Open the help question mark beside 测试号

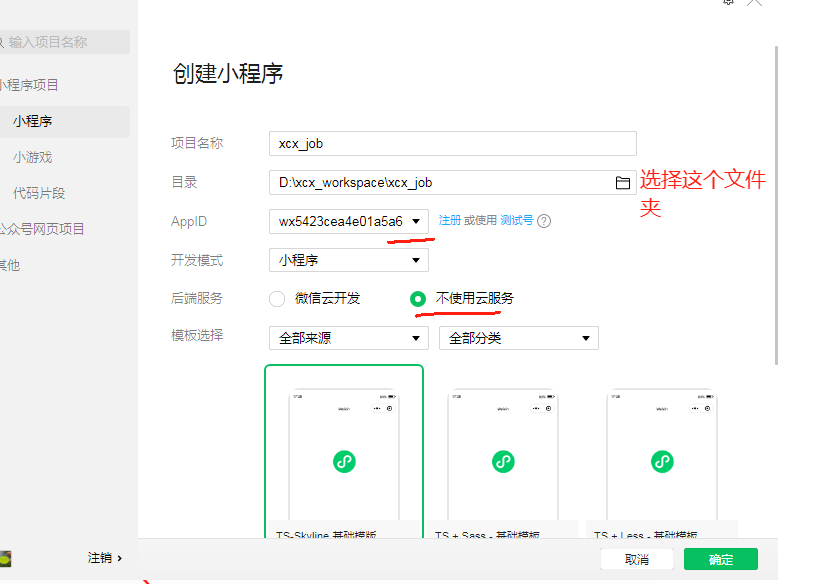[x=544, y=221]
